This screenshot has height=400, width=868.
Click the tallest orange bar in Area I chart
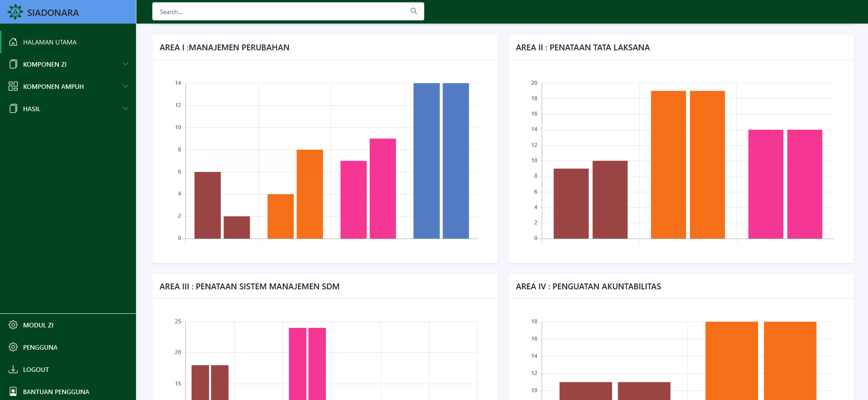310,194
